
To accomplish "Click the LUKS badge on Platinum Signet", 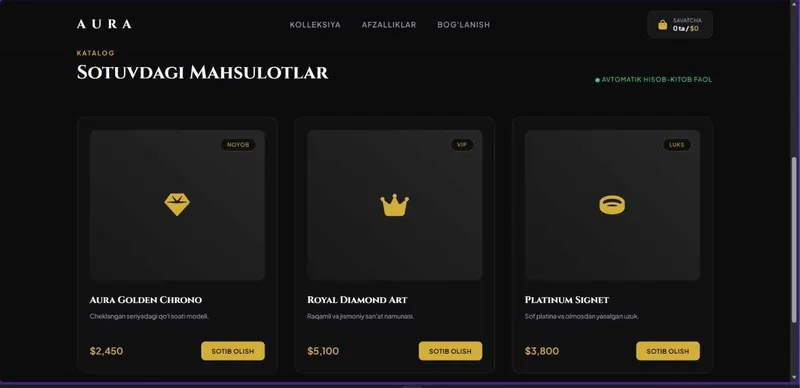I will click(677, 145).
